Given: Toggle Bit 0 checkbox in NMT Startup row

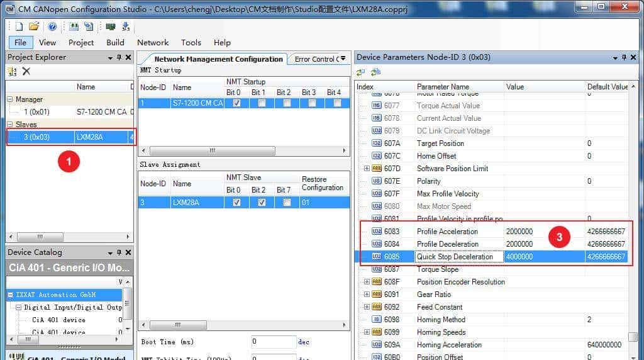Looking at the screenshot, I should pos(236,103).
